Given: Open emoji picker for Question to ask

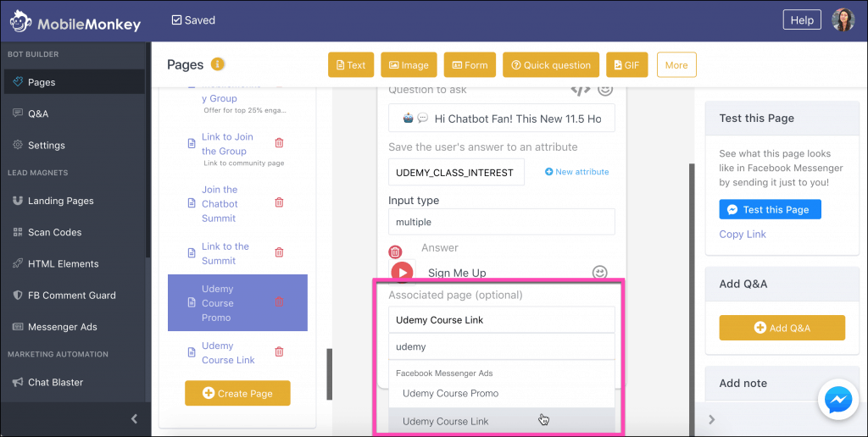Looking at the screenshot, I should pyautogui.click(x=605, y=89).
